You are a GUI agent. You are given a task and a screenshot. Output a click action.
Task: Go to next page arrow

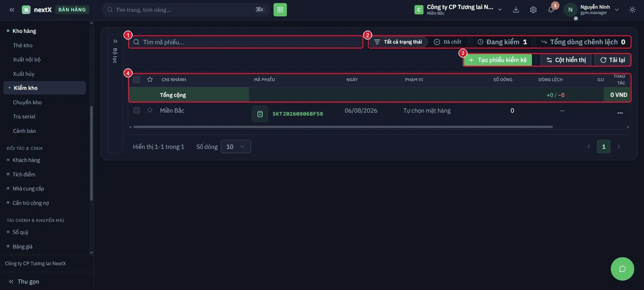619,147
